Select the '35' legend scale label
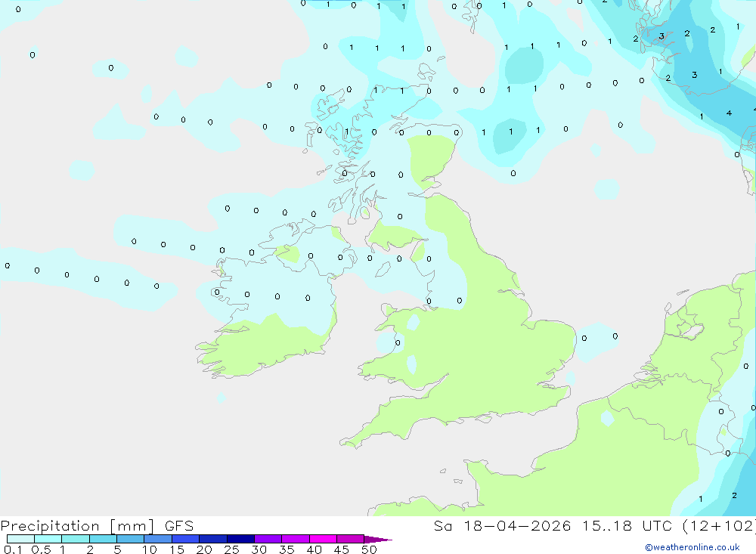Viewport: 756px width, 554px height. tap(287, 549)
